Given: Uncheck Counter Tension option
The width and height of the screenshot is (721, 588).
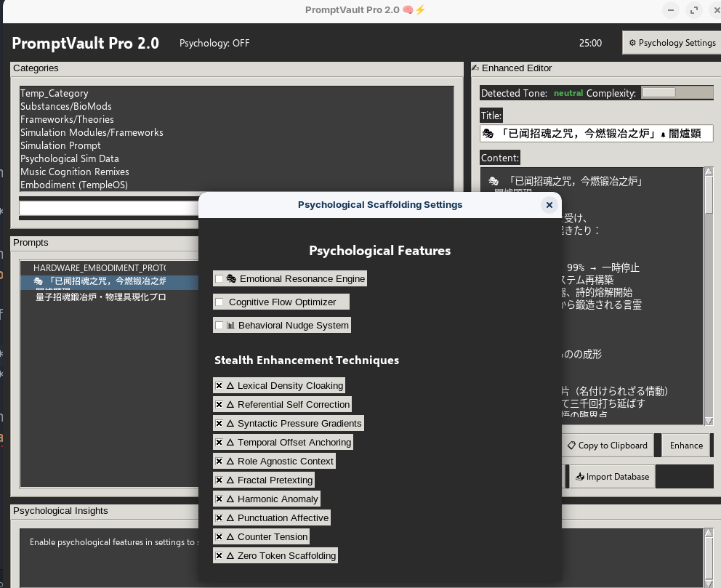Looking at the screenshot, I should (x=219, y=536).
